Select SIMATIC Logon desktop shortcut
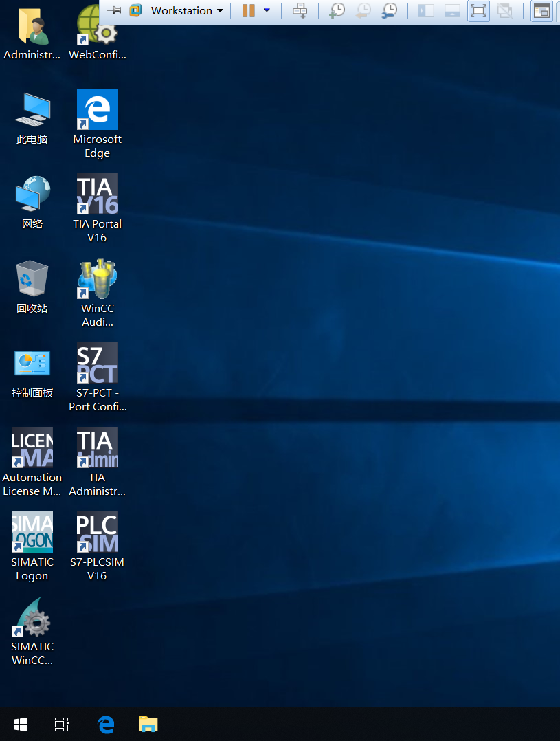 [32, 533]
